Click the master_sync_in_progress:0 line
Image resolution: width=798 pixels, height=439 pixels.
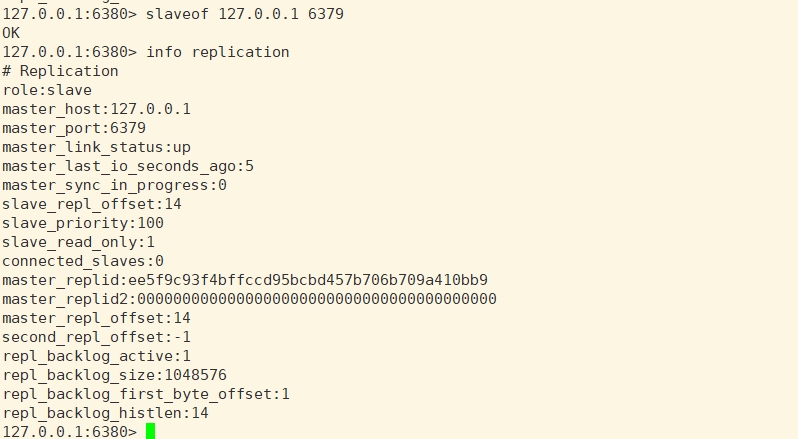pos(114,185)
